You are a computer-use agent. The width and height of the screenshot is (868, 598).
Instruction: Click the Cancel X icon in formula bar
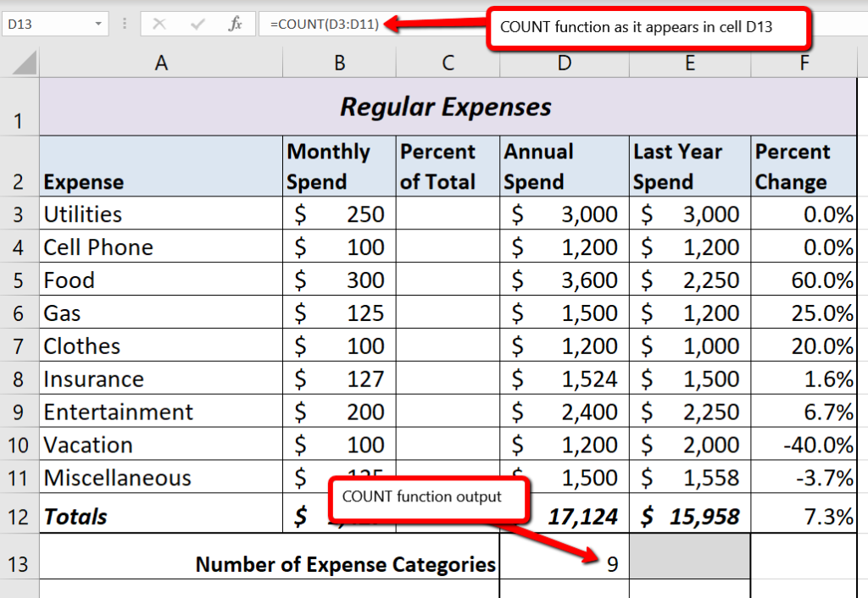coord(159,24)
